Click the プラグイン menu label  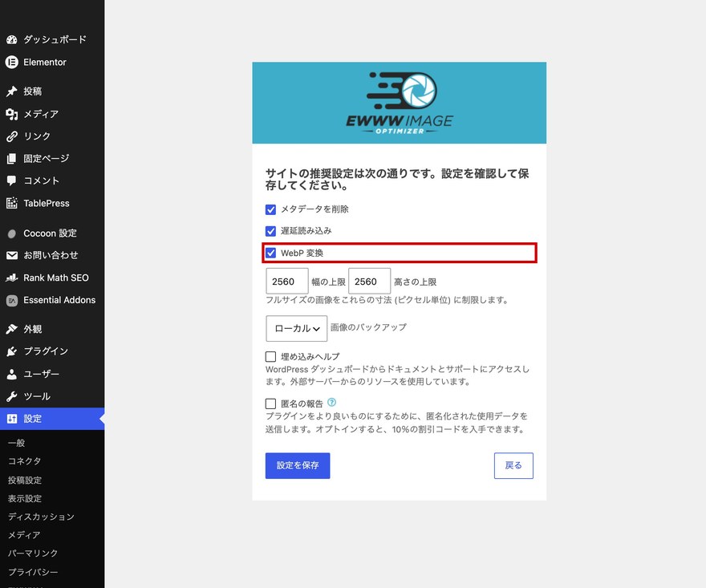(46, 351)
